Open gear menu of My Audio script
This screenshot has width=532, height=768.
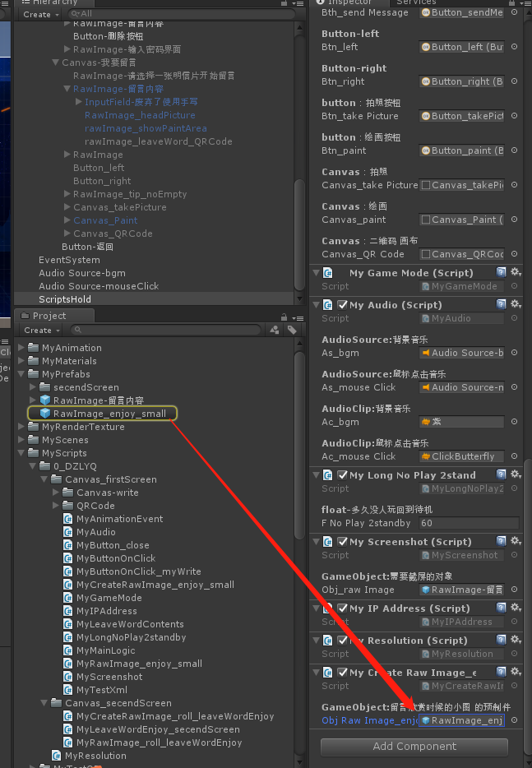point(516,305)
